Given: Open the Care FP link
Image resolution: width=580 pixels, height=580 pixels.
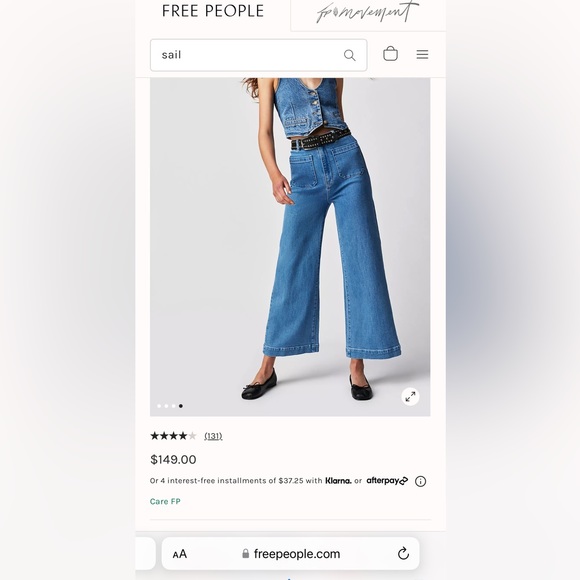Looking at the screenshot, I should coord(165,502).
